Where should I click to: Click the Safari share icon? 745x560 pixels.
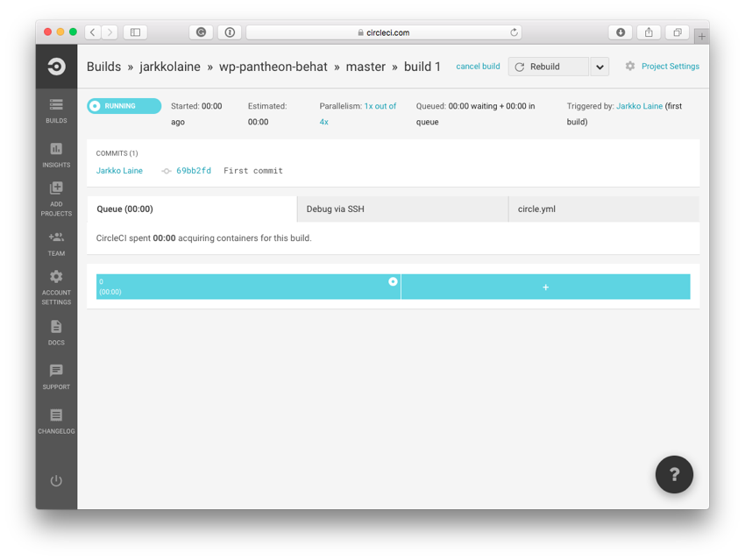[x=649, y=32]
